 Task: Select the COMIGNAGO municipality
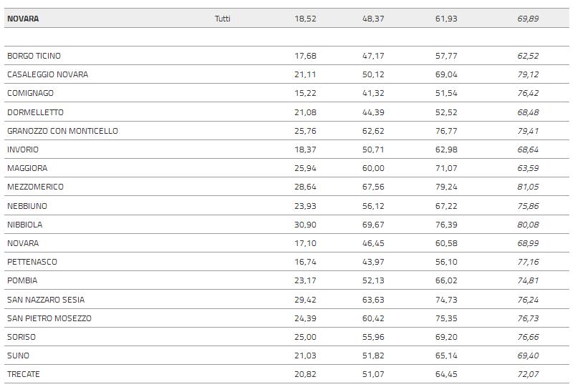30,93
